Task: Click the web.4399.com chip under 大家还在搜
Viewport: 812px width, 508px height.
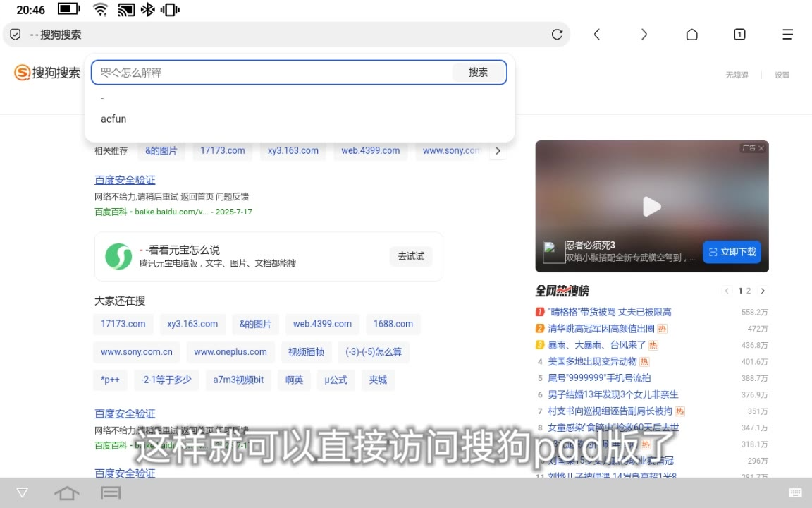Action: tap(322, 324)
